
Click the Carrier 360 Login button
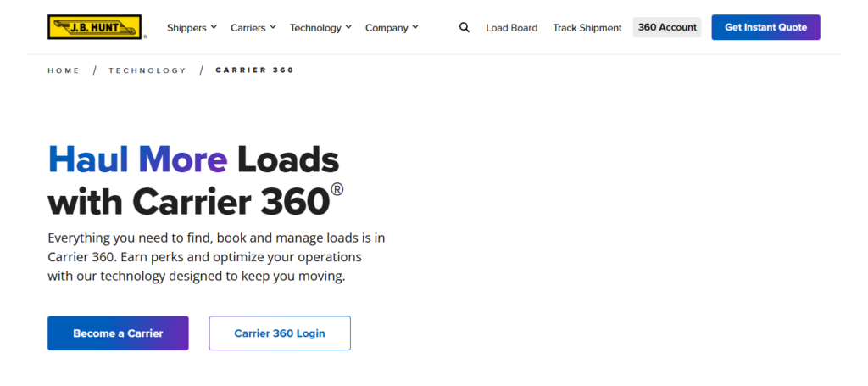pos(280,333)
